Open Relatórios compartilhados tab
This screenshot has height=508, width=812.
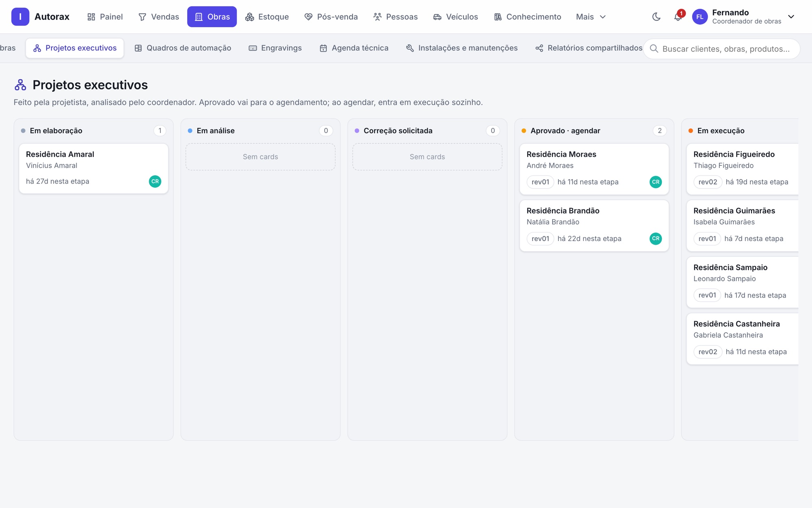click(x=589, y=48)
